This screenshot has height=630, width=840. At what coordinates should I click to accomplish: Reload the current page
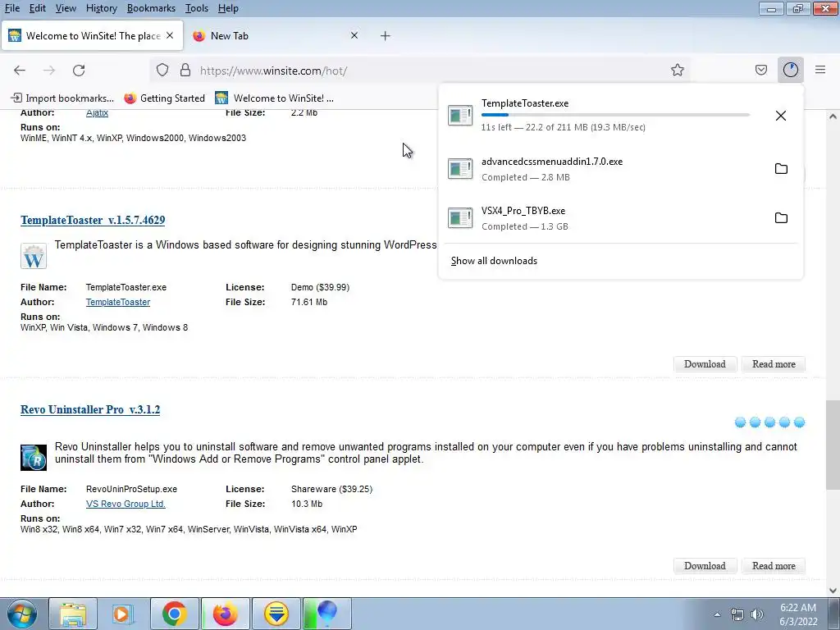click(x=79, y=71)
